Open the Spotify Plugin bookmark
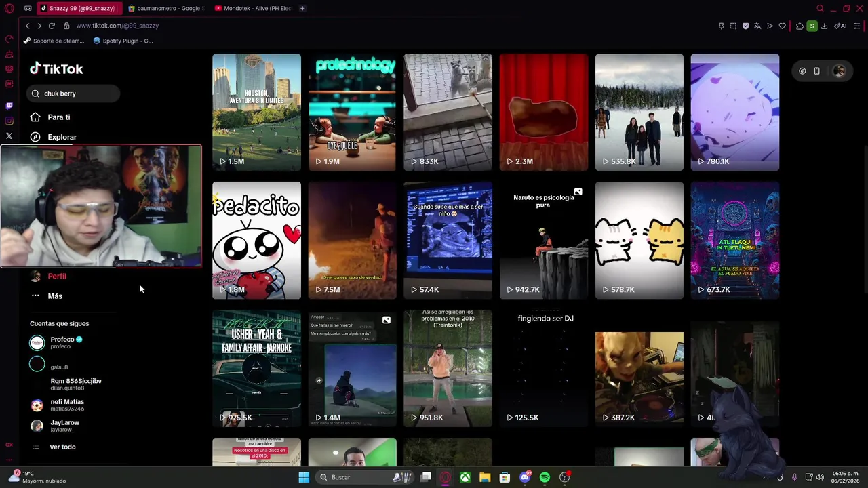The height and width of the screenshot is (488, 868). 123,41
